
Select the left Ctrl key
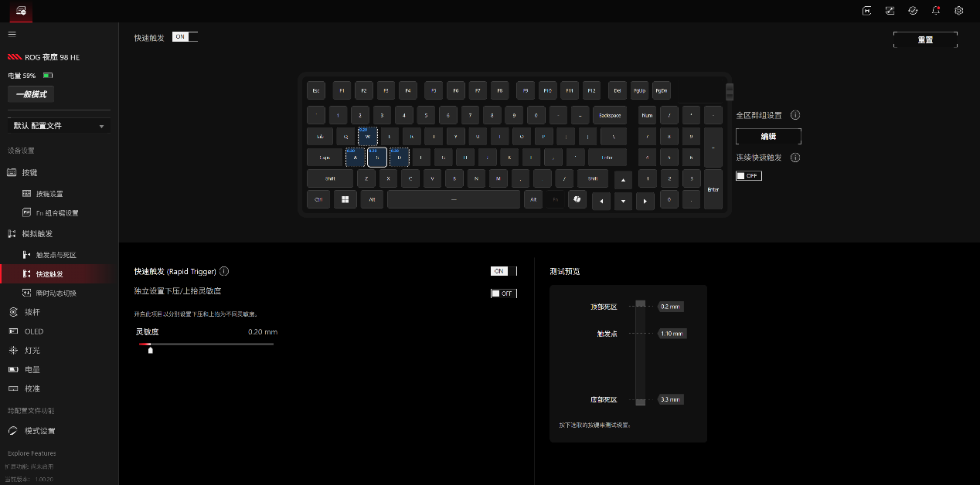click(319, 199)
